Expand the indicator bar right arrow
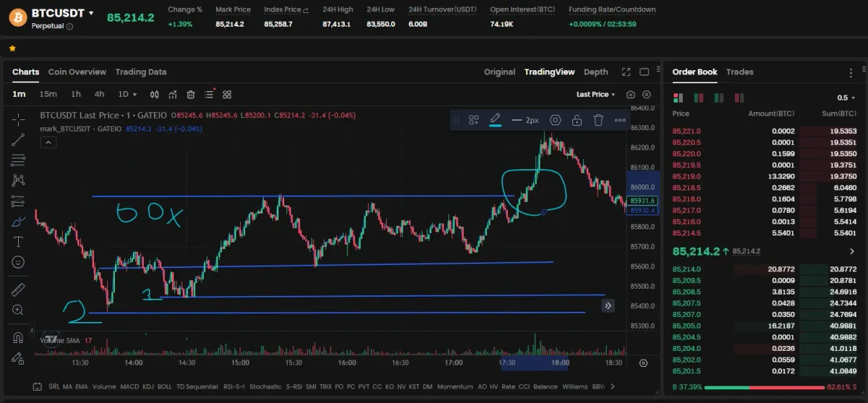 click(613, 386)
